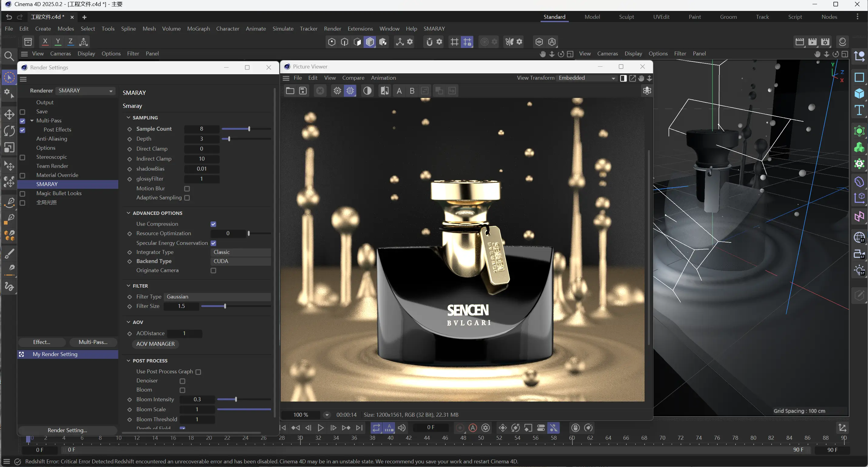868x467 pixels.
Task: Open the View Transform Embedded dropdown
Action: (586, 78)
